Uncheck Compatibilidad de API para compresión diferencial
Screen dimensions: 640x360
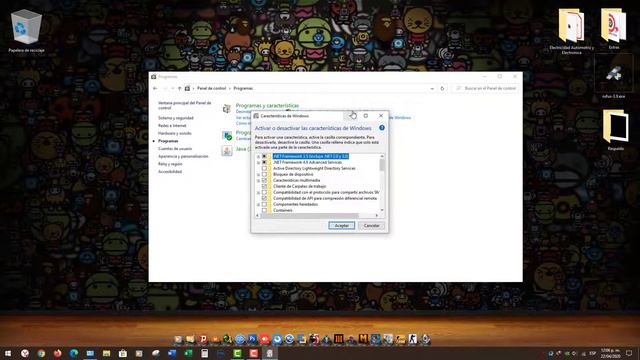(x=264, y=198)
